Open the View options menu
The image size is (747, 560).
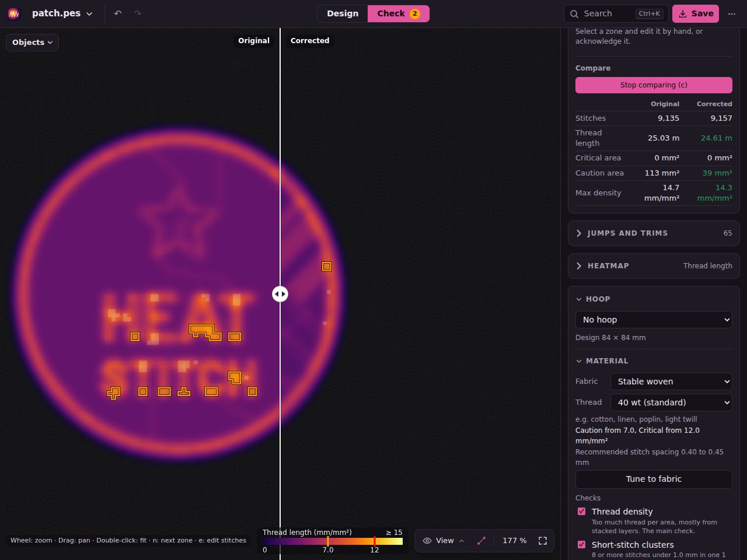pos(444,541)
